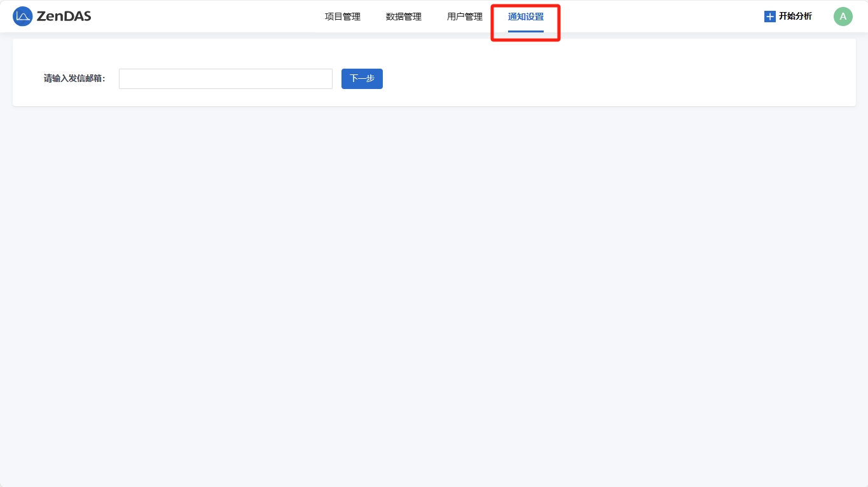This screenshot has width=868, height=487.
Task: Click the blank gray background below the card
Action: point(434,286)
